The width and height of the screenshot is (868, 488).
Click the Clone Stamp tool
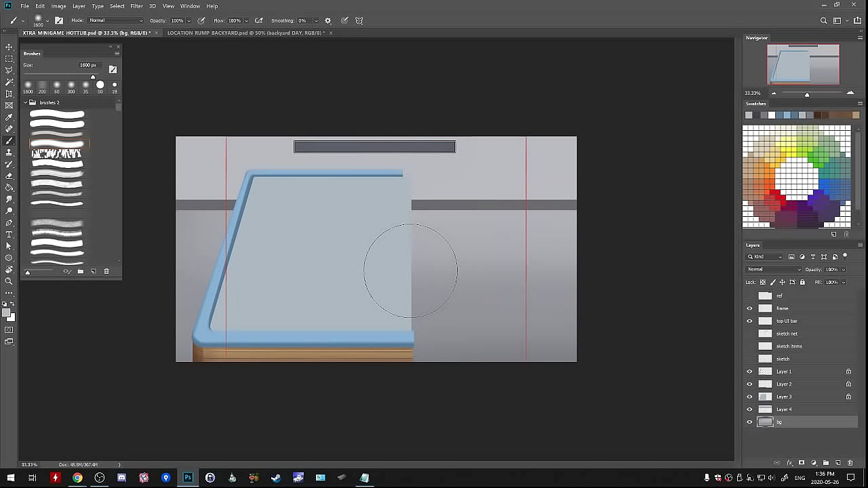pos(9,152)
